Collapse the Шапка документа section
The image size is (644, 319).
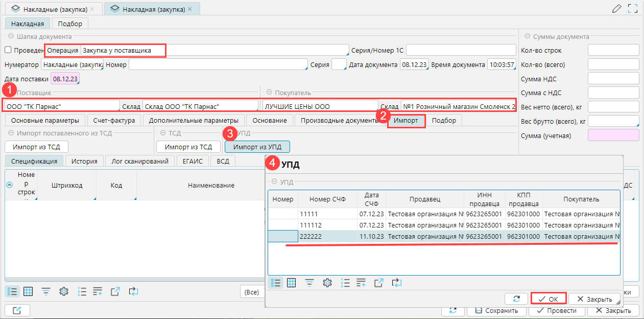click(11, 37)
